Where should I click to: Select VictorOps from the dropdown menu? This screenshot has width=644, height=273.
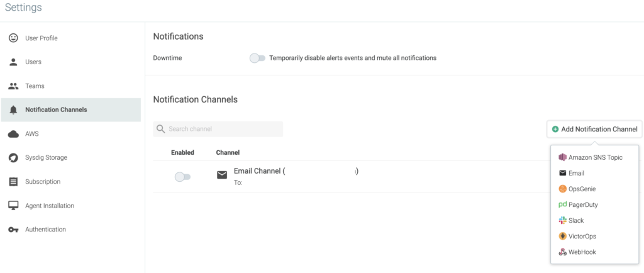[582, 236]
